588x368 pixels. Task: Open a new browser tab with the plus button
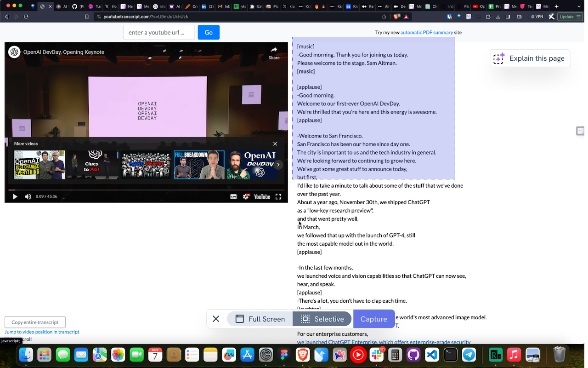(x=556, y=6)
